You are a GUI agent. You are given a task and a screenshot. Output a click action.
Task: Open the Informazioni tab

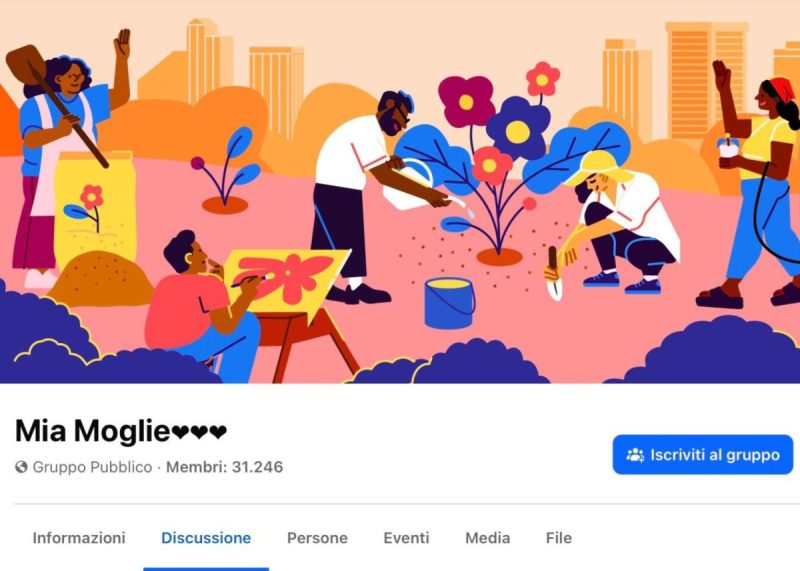tap(79, 538)
